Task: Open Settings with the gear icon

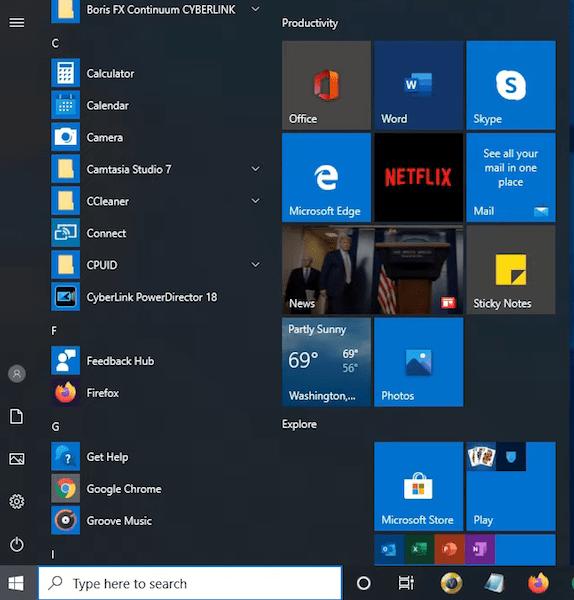Action: (16, 501)
